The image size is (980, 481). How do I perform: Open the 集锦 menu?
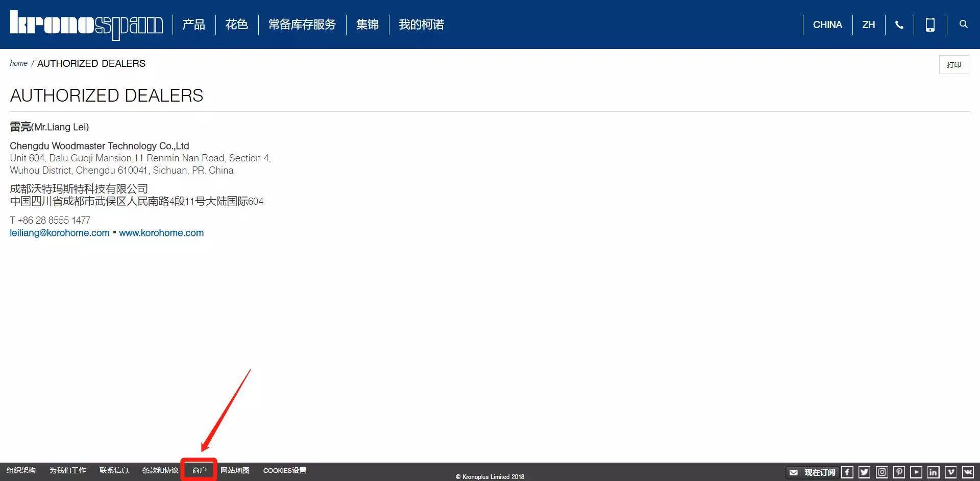coord(367,25)
